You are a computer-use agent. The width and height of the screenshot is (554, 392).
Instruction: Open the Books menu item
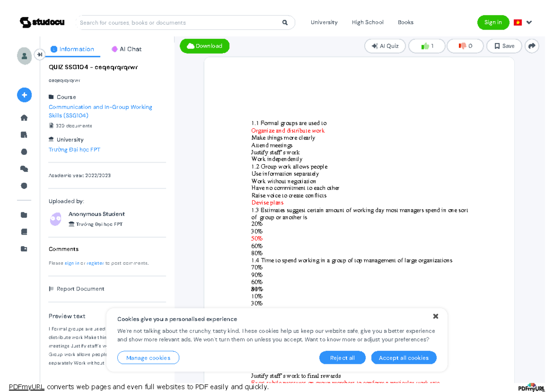[x=405, y=22]
